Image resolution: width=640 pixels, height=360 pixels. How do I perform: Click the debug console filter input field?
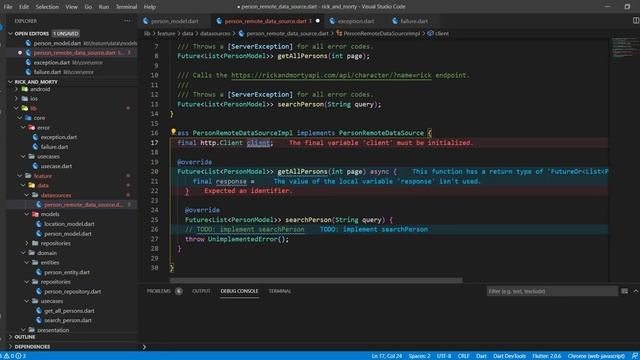coord(551,291)
